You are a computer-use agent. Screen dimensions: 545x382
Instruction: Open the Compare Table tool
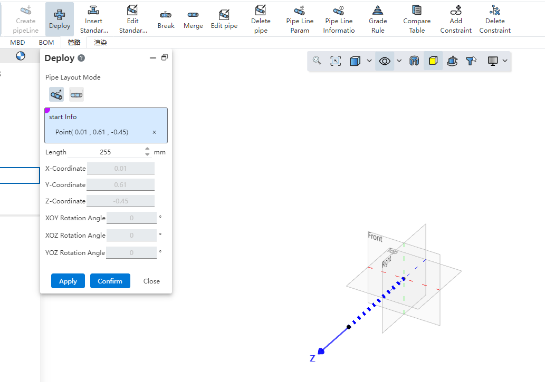tap(417, 19)
